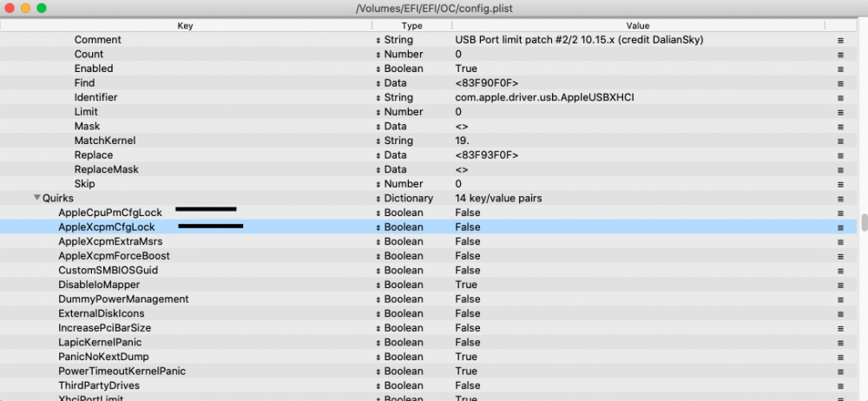868x401 pixels.
Task: Select the ThirdPartyDrives key
Action: 99,385
